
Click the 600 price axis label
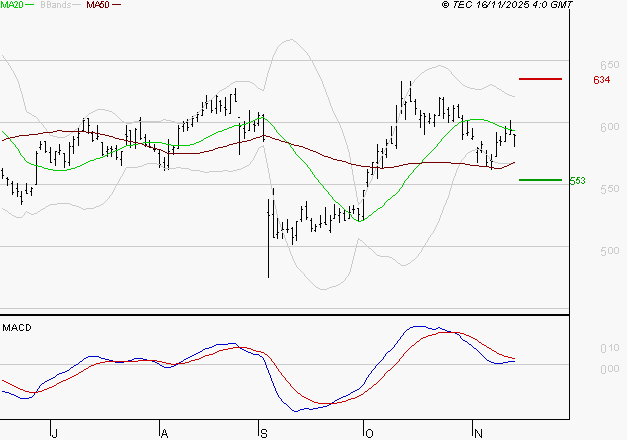[x=609, y=127]
